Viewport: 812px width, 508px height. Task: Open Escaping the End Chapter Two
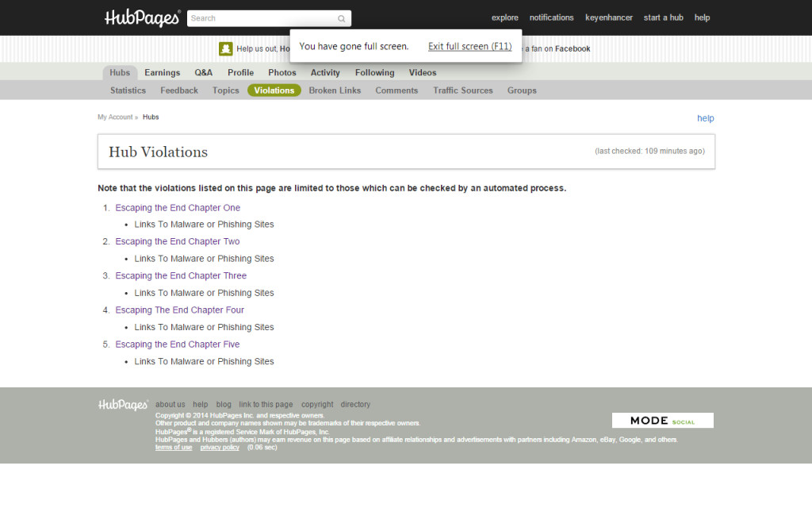click(x=178, y=241)
